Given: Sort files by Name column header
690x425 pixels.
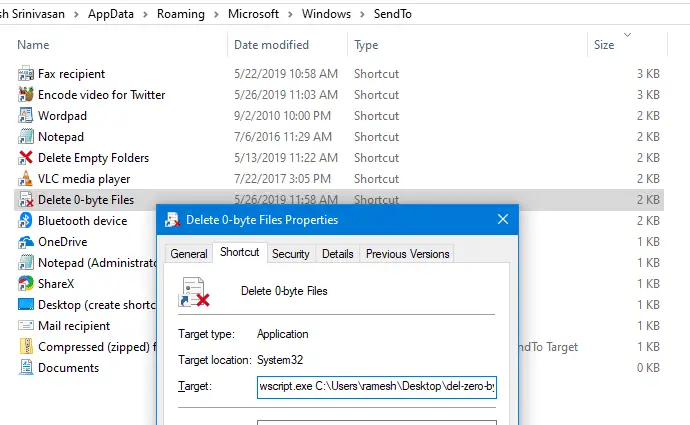Looking at the screenshot, I should click(x=33, y=45).
